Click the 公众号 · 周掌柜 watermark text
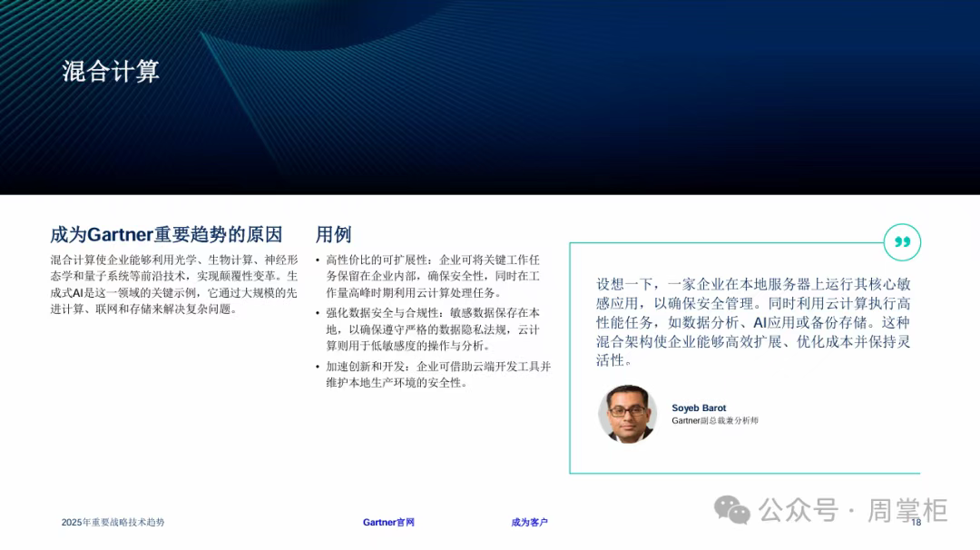The height and width of the screenshot is (550, 980). click(853, 510)
